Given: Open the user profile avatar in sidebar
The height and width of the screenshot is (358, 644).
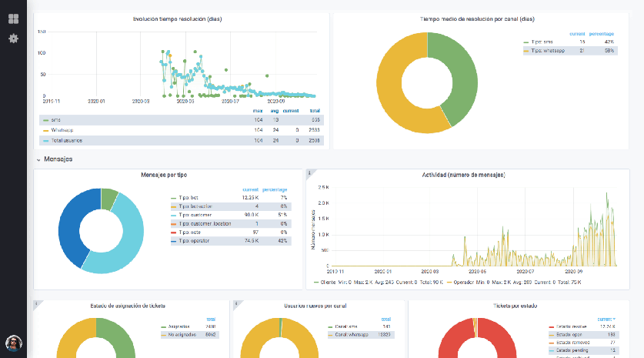Looking at the screenshot, I should (x=14, y=343).
